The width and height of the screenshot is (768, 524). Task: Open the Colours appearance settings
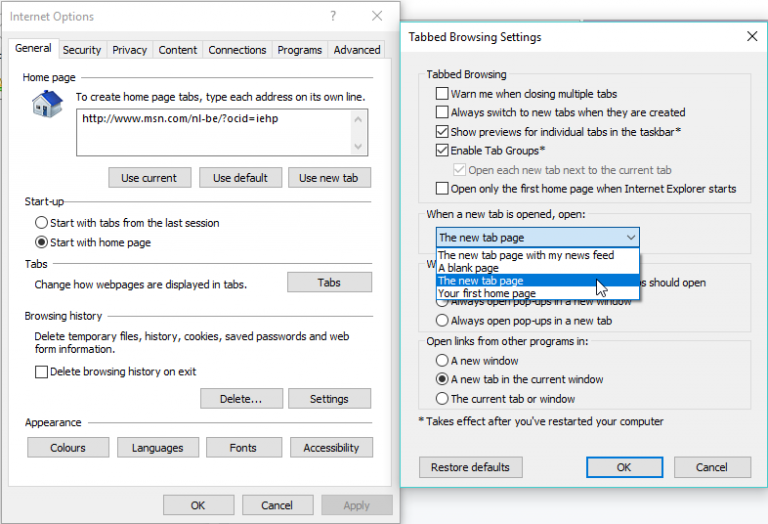pyautogui.click(x=68, y=448)
